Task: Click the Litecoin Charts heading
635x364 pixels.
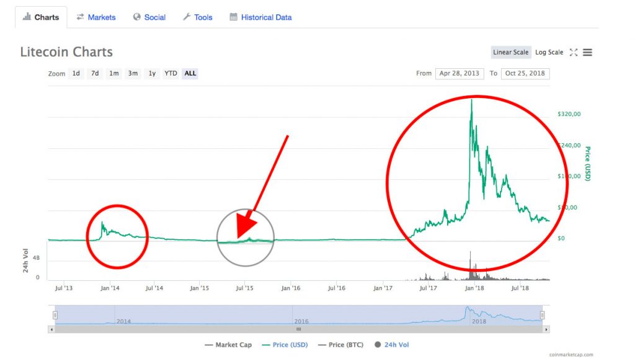Action: tap(66, 52)
